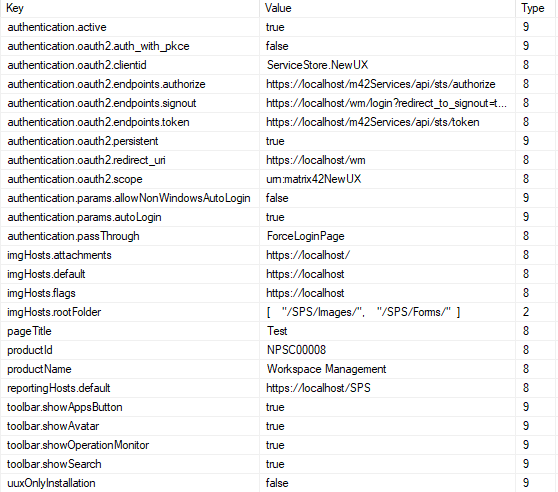Click the https://localhost/ attachments value
This screenshot has width=558, height=492.
[308, 255]
